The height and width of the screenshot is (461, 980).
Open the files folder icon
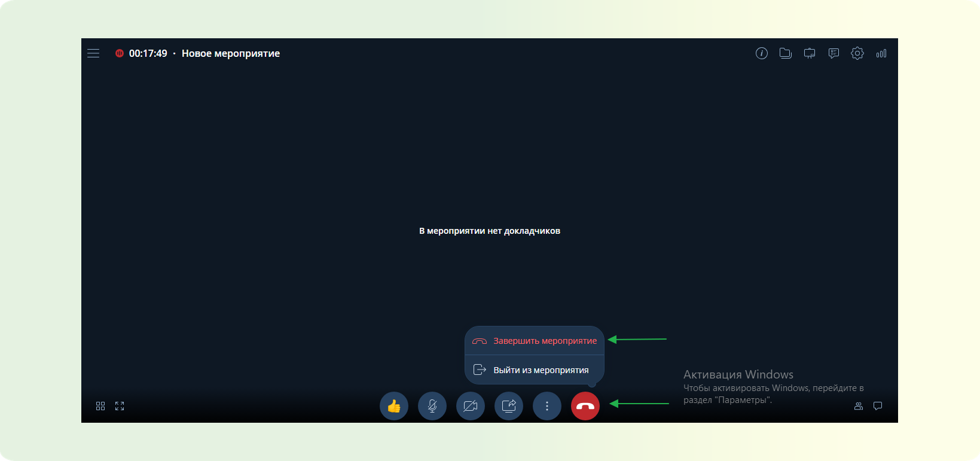click(785, 53)
